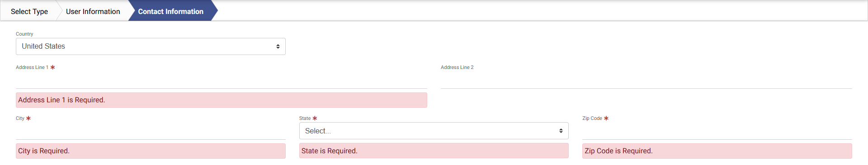868x165 pixels.
Task: Click the State required asterisk
Action: (x=315, y=118)
